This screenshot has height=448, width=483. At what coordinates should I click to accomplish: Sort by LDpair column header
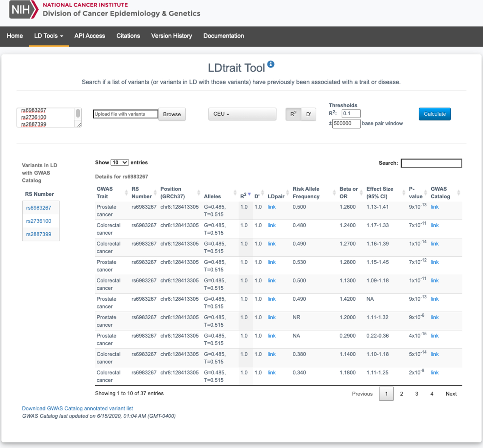pyautogui.click(x=278, y=196)
